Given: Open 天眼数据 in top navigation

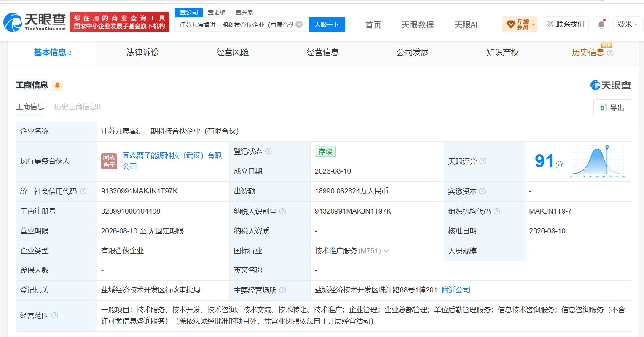Looking at the screenshot, I should (418, 25).
